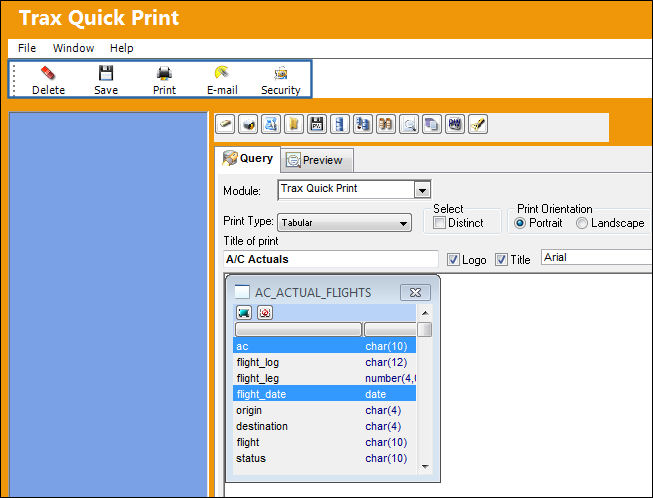Screen dimensions: 653x498
Task: Click the red circle icon in AC_ACTUAL_FLIGHTS
Action: pyautogui.click(x=265, y=312)
